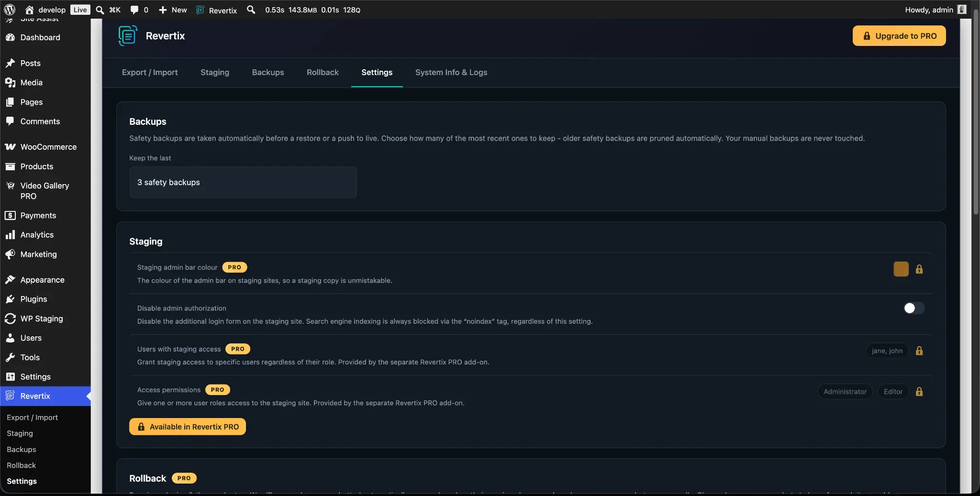This screenshot has height=496, width=980.
Task: Click Upgrade to PRO button
Action: coord(899,36)
